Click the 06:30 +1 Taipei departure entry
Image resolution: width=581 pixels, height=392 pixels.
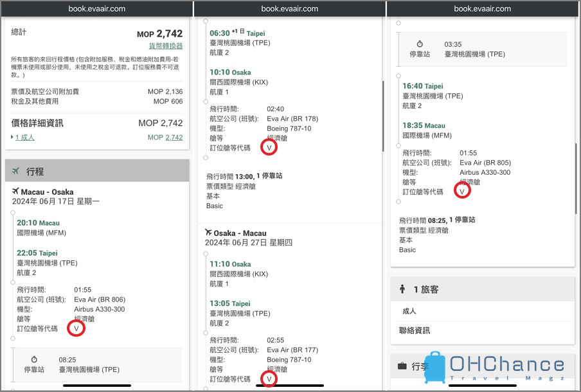pyautogui.click(x=237, y=33)
